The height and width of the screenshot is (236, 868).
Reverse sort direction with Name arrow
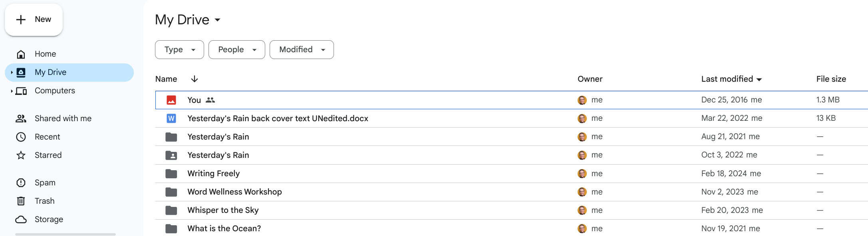pos(195,79)
